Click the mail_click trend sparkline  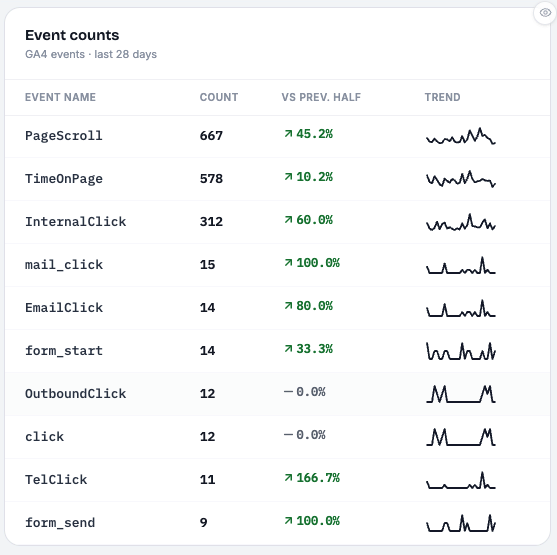click(x=461, y=265)
